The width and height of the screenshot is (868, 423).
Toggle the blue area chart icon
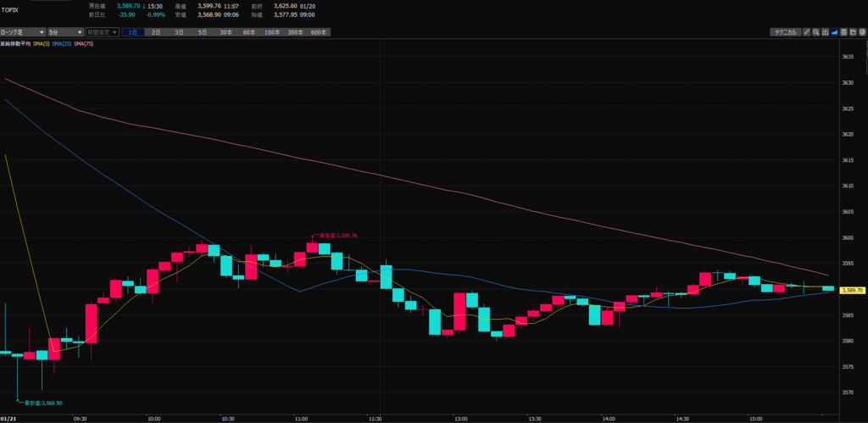point(834,31)
